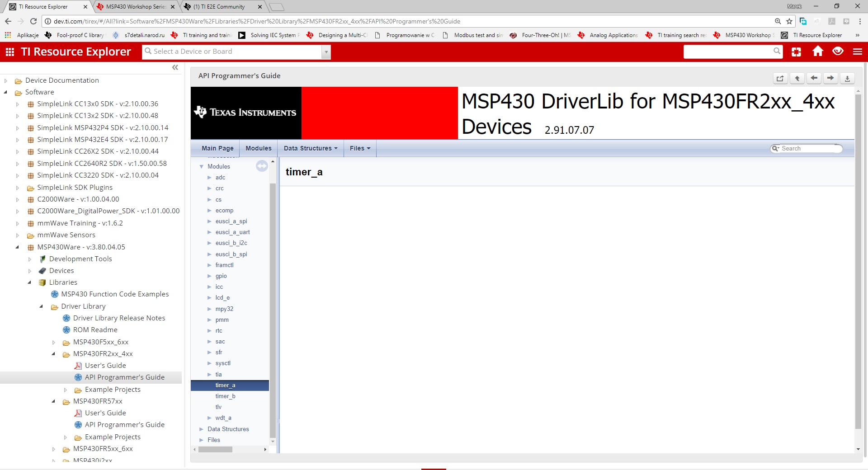
Task: Collapse the navigation tree panel
Action: 175,67
